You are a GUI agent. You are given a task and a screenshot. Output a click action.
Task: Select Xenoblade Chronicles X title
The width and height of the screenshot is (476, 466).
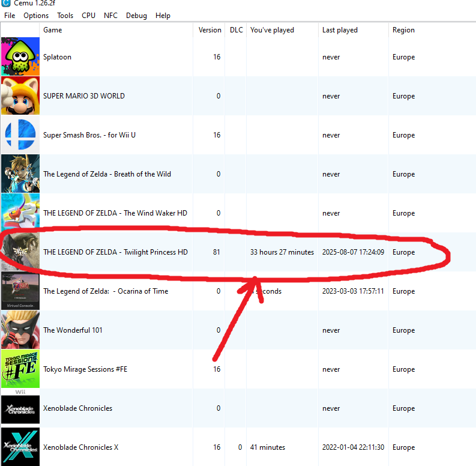click(x=81, y=447)
